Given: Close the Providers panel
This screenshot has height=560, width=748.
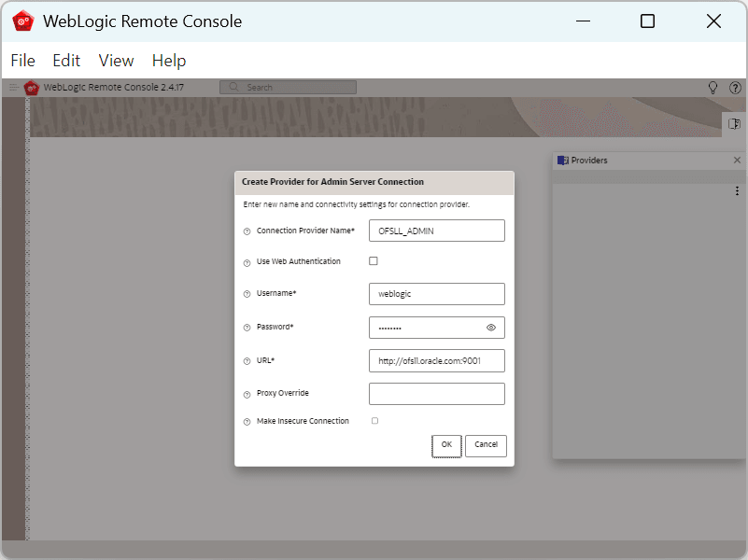Looking at the screenshot, I should tap(737, 161).
